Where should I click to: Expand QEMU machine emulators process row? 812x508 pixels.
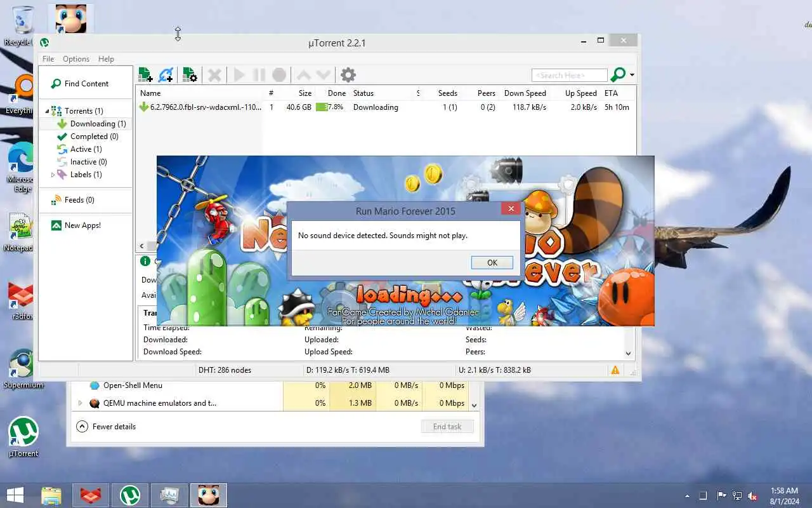pos(80,403)
